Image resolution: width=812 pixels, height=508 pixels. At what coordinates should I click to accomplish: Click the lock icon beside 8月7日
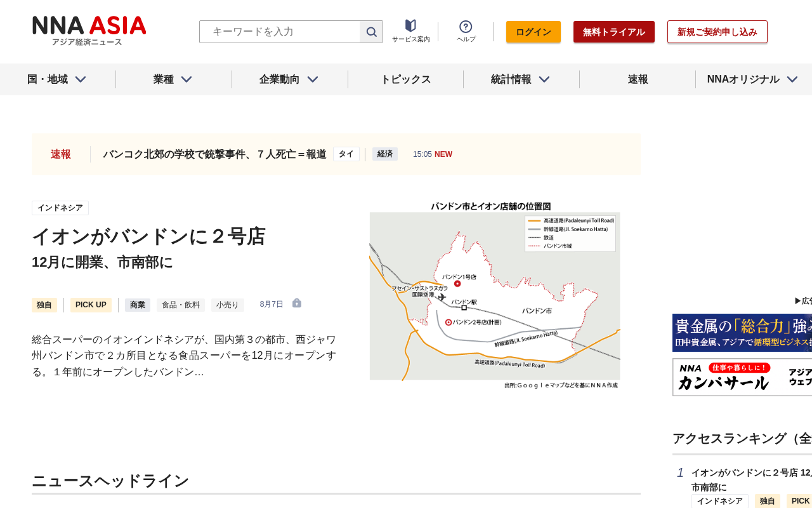[297, 304]
